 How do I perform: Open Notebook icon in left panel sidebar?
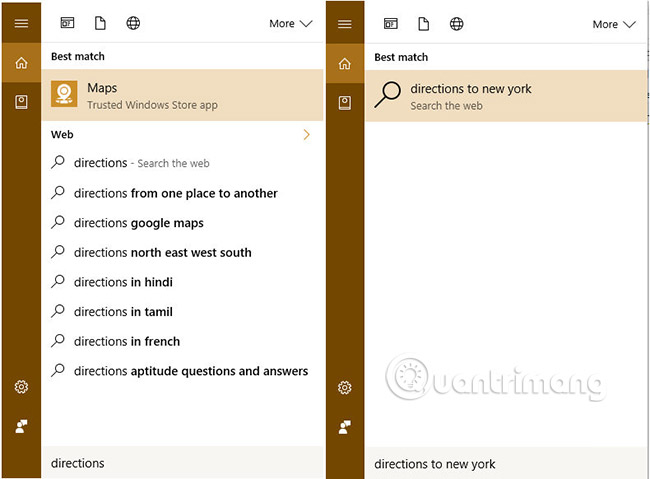pyautogui.click(x=20, y=102)
